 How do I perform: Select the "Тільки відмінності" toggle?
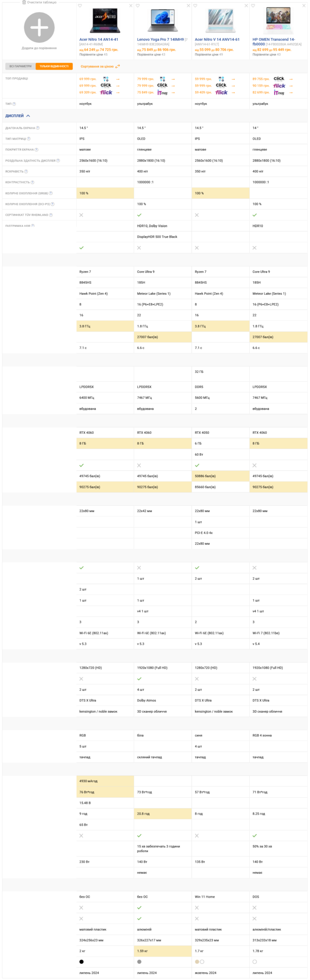click(x=54, y=66)
